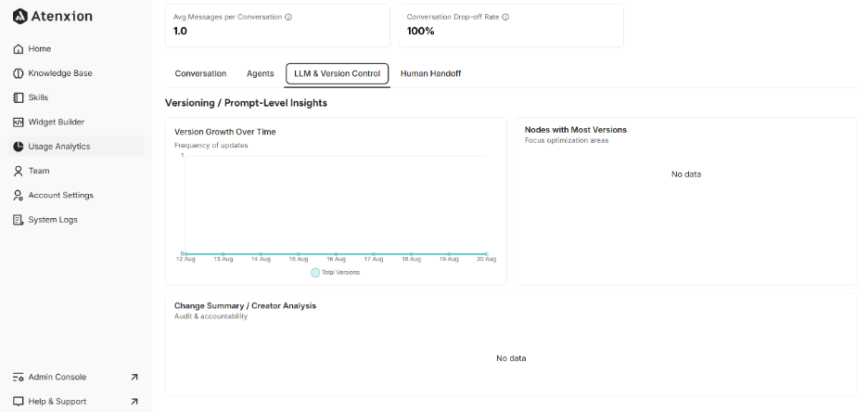Click the 18 Aug axis label
This screenshot has width=868, height=412.
(412, 259)
